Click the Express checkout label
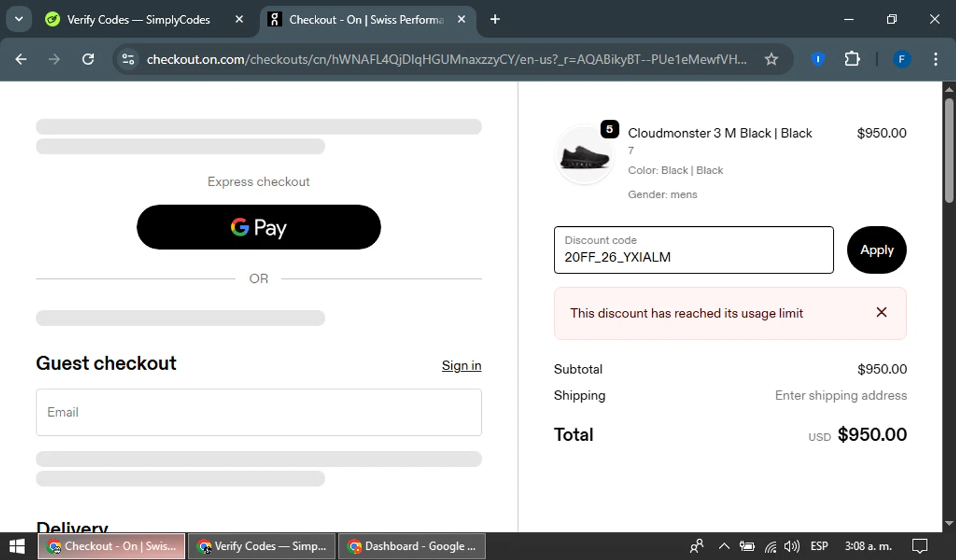This screenshot has width=956, height=560. pyautogui.click(x=259, y=182)
